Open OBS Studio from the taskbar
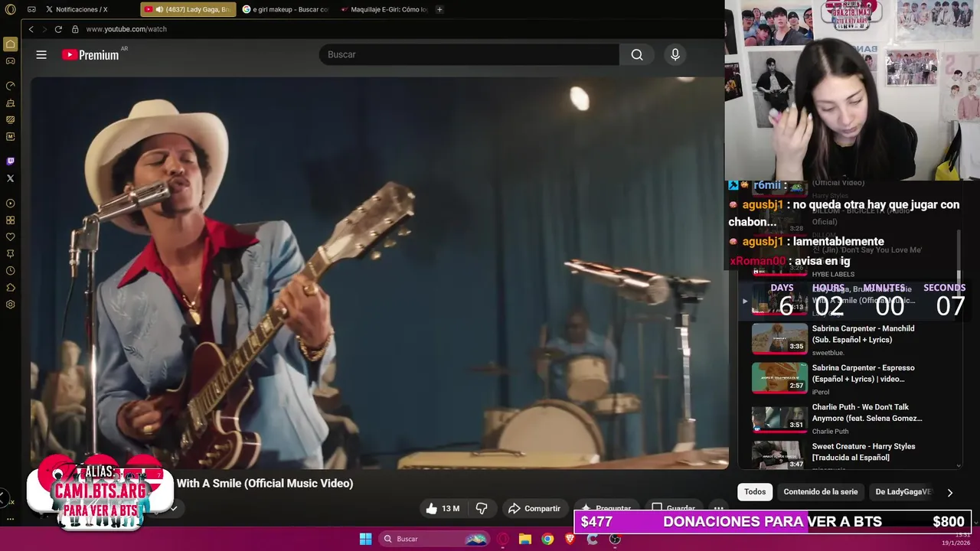This screenshot has width=980, height=551. (x=615, y=539)
